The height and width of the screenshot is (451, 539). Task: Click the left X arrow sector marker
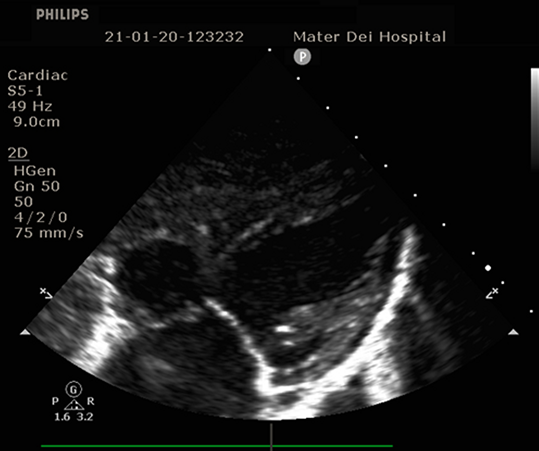(x=46, y=293)
